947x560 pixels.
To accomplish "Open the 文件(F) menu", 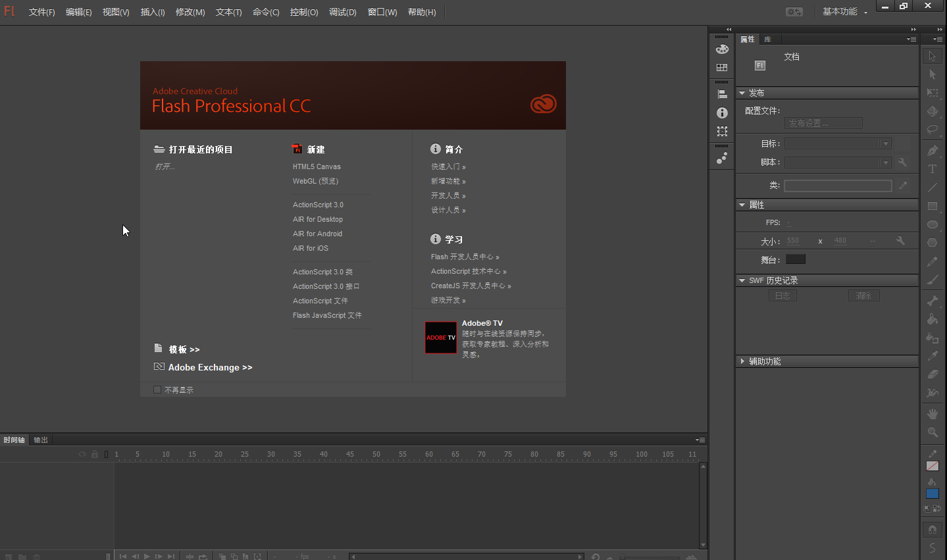I will 41,13.
